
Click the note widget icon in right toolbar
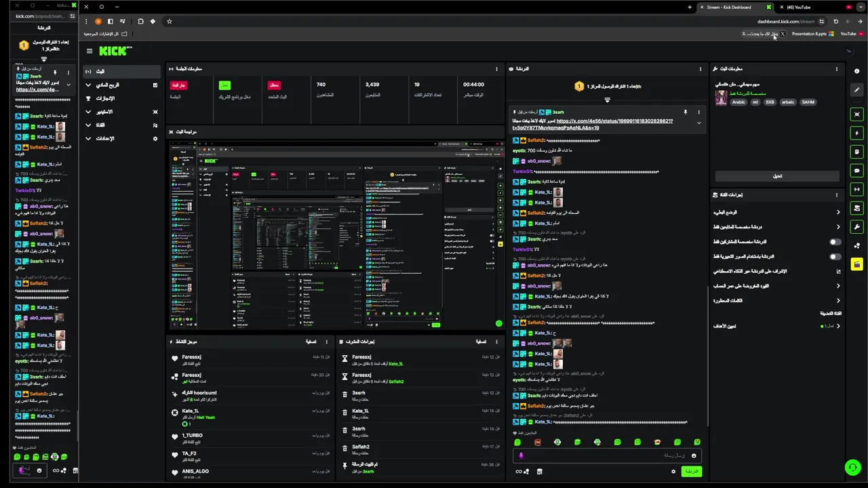pos(857,152)
